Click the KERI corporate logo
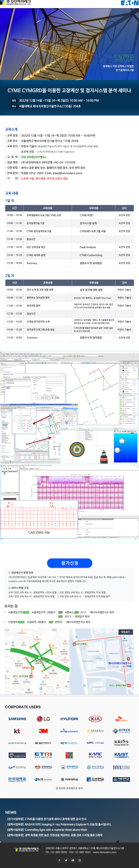This screenshot has width=139, height=868. [17, 743]
